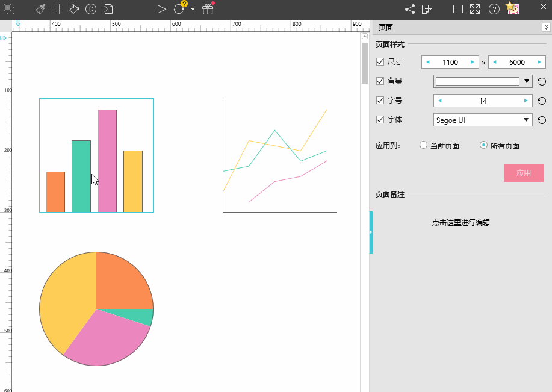Click the blue panel collapse handle

(x=371, y=232)
